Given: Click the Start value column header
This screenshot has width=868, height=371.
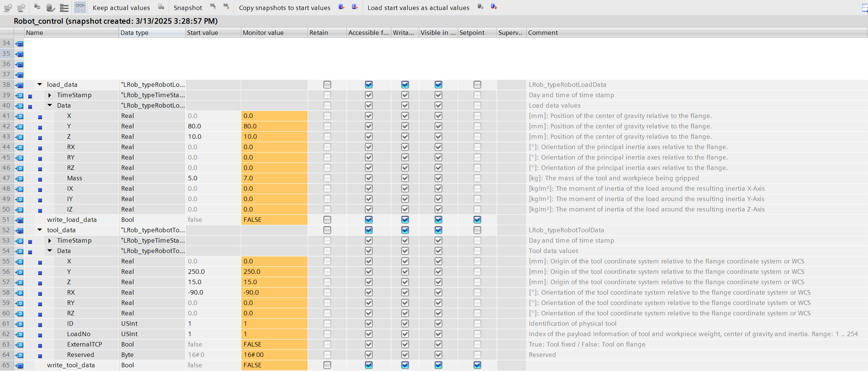Looking at the screenshot, I should click(213, 33).
